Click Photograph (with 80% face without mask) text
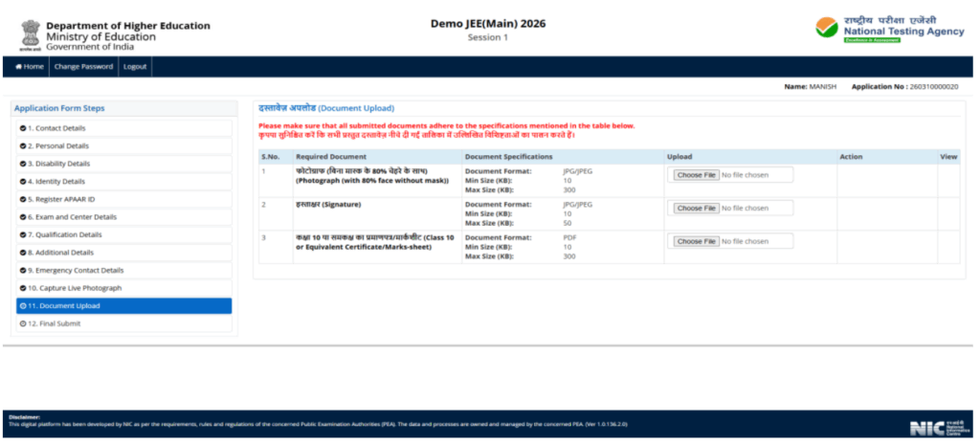Image resolution: width=980 pixels, height=444 pixels. pos(372,181)
